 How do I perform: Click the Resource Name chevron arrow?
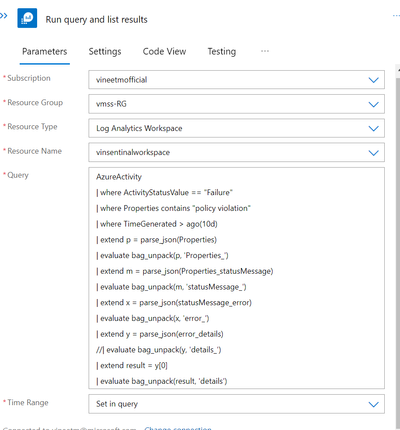(x=373, y=153)
